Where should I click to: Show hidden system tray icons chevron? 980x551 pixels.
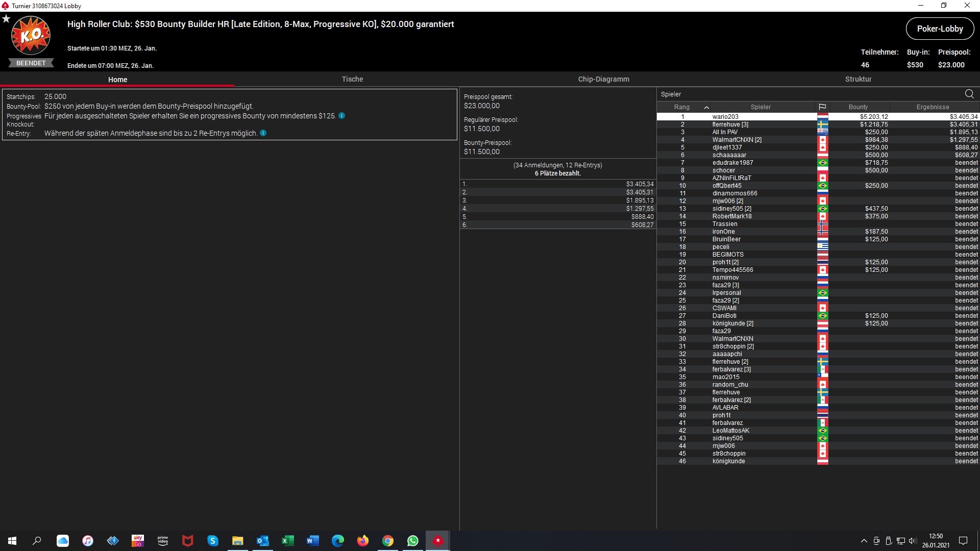(x=864, y=541)
